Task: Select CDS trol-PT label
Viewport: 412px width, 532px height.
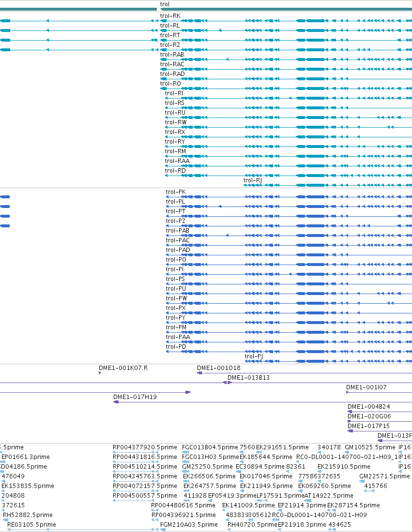Action: coord(176,211)
